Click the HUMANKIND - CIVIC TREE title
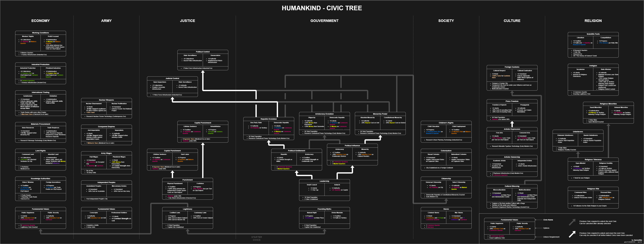This screenshot has height=244, width=644. pos(322,8)
